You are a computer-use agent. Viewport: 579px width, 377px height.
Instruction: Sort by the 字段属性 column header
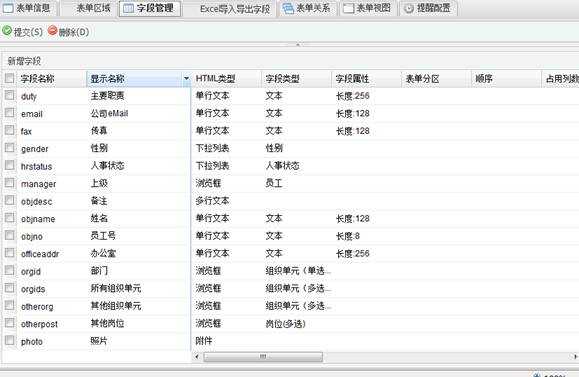[x=352, y=79]
